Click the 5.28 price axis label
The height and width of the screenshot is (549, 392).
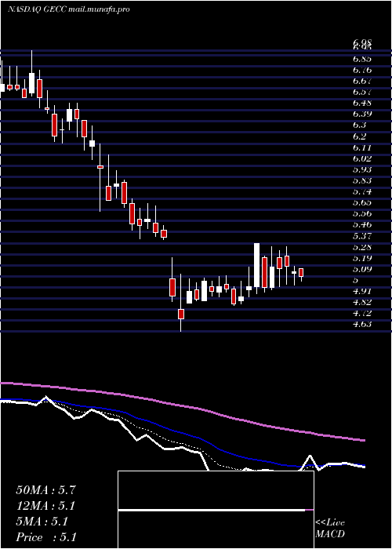(x=362, y=247)
